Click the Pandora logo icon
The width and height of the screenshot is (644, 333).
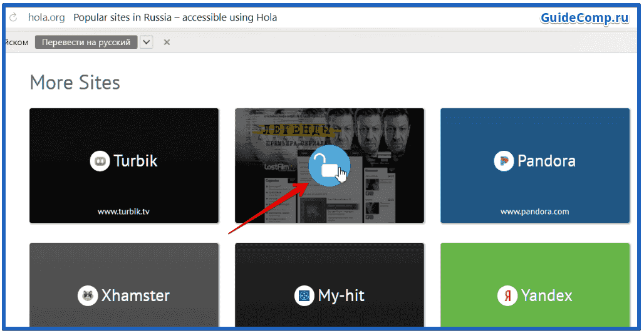pos(504,161)
